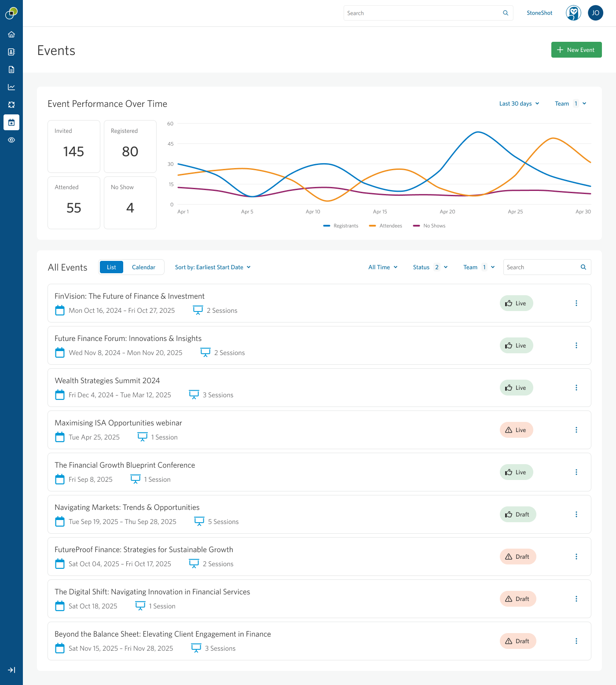Open the All Time filter dropdown
The width and height of the screenshot is (616, 685).
click(383, 267)
